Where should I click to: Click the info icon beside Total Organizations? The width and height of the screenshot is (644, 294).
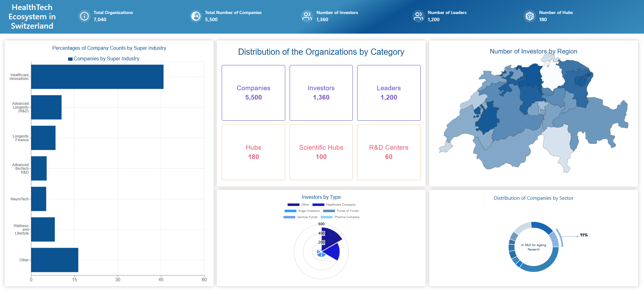(x=84, y=16)
